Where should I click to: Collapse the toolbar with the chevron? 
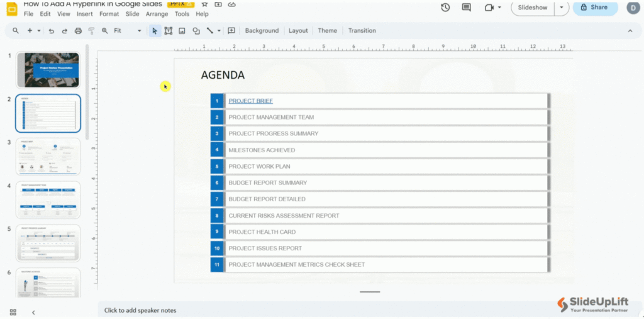tap(630, 31)
